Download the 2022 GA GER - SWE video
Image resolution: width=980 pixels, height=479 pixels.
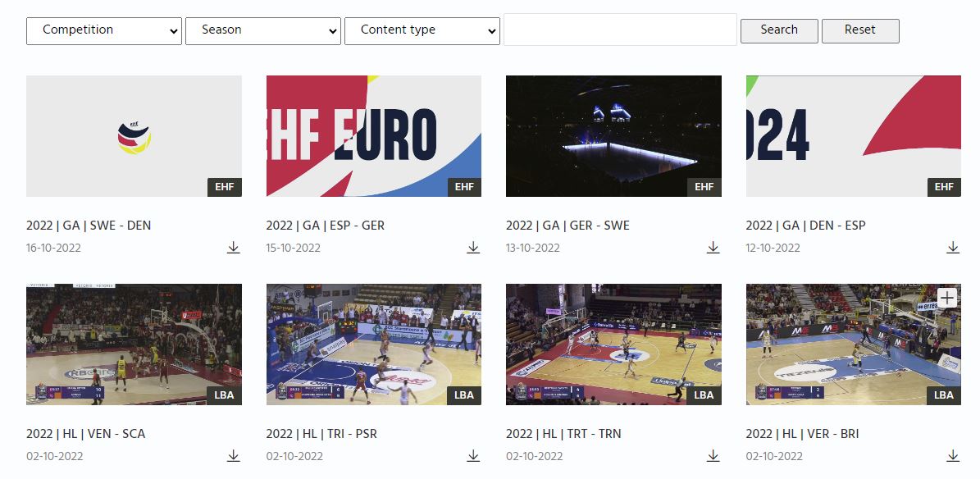713,247
